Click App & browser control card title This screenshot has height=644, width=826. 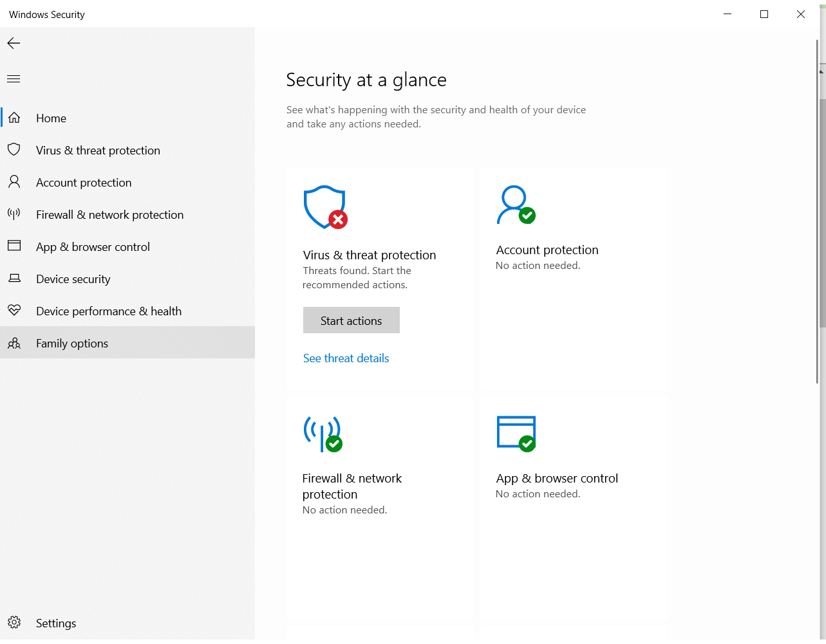[557, 478]
